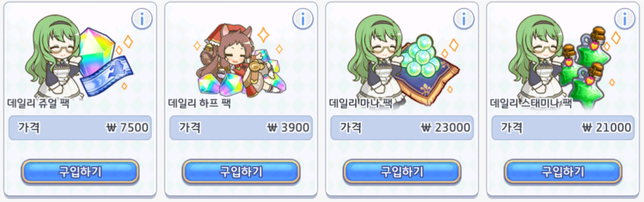Open info for 데일리 스태미나 팩
The width and height of the screenshot is (644, 202).
click(x=625, y=19)
